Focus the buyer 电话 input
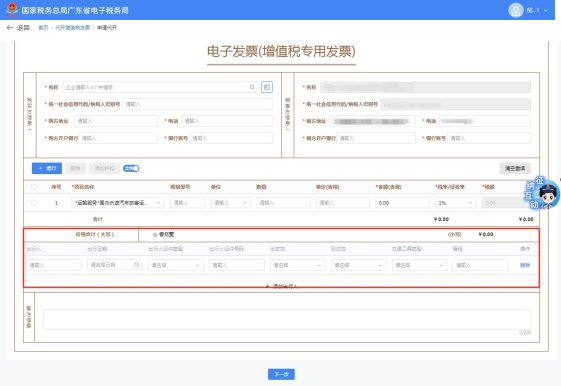 [227, 121]
